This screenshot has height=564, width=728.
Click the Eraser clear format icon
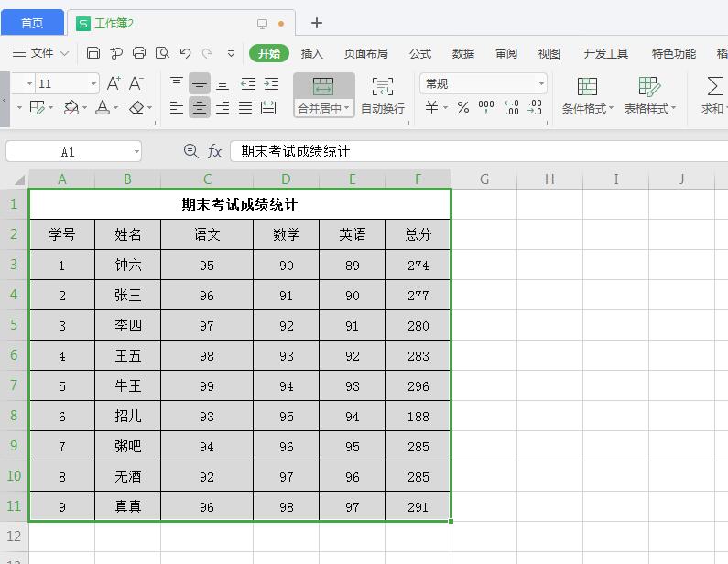coord(136,108)
